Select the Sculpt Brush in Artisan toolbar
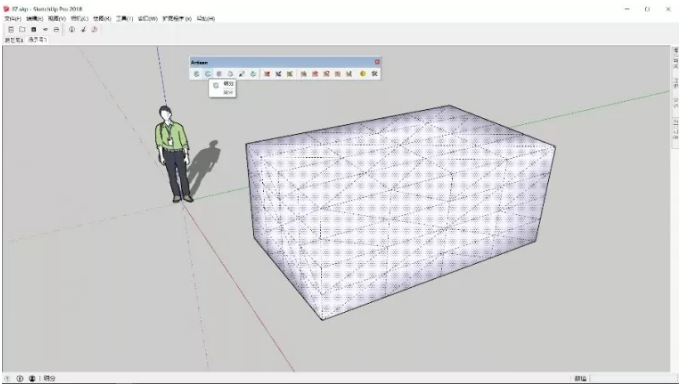 [267, 74]
